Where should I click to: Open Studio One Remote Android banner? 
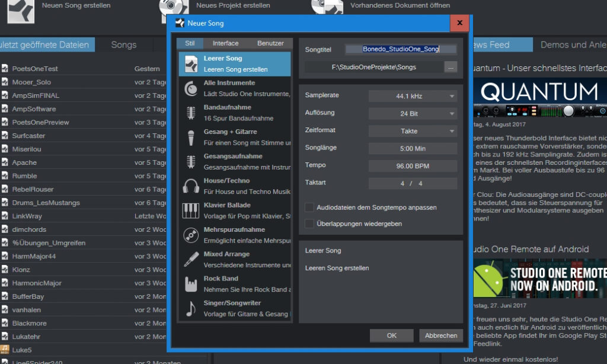tap(540, 279)
